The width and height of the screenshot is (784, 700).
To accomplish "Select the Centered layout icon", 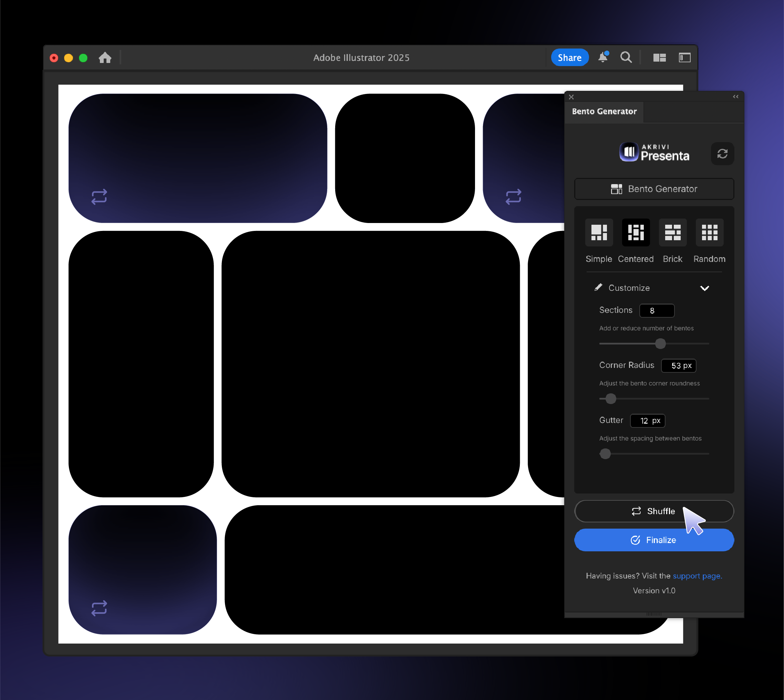I will pyautogui.click(x=636, y=232).
